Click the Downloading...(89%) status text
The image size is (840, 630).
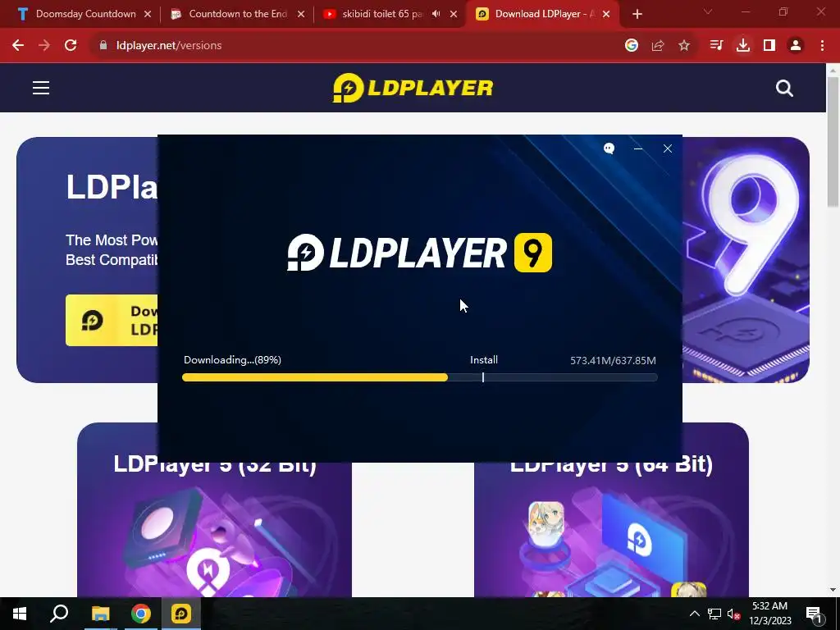[232, 360]
